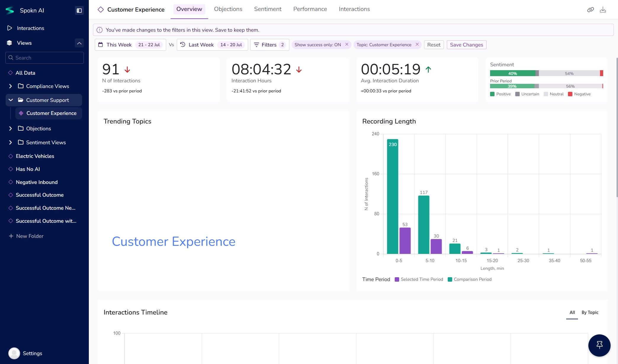Open the Performance tab
The height and width of the screenshot is (364, 618).
click(x=310, y=9)
